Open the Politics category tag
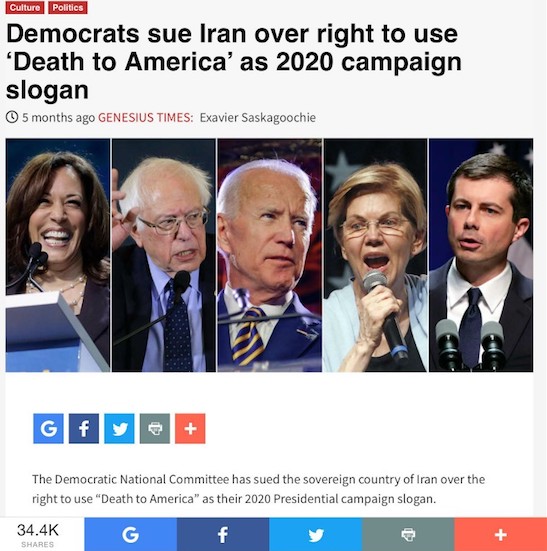This screenshot has width=547, height=551. click(68, 7)
